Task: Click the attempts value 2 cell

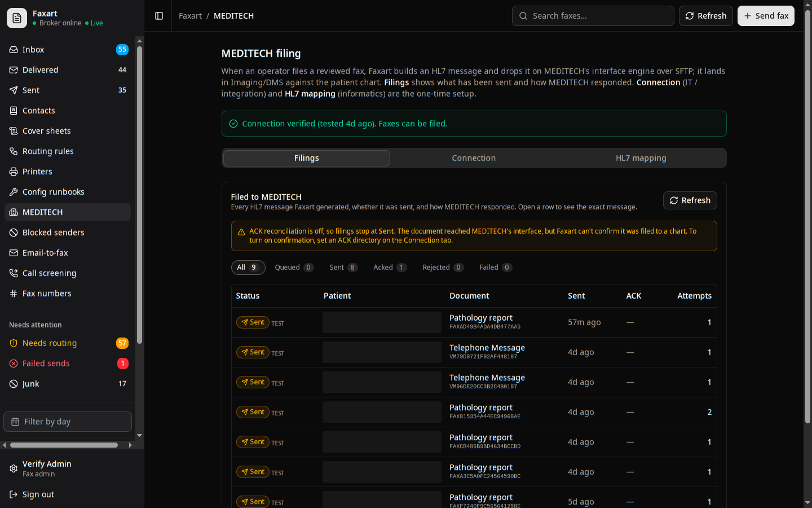Action: [709, 412]
